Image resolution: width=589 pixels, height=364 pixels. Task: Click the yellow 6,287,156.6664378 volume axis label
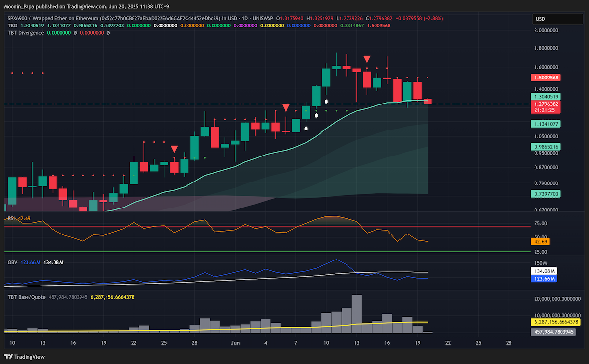pyautogui.click(x=557, y=322)
